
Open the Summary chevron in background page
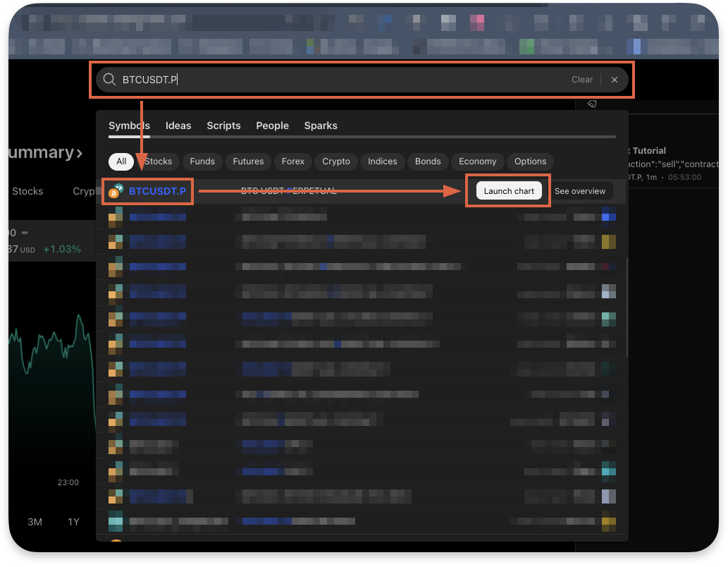(80, 153)
